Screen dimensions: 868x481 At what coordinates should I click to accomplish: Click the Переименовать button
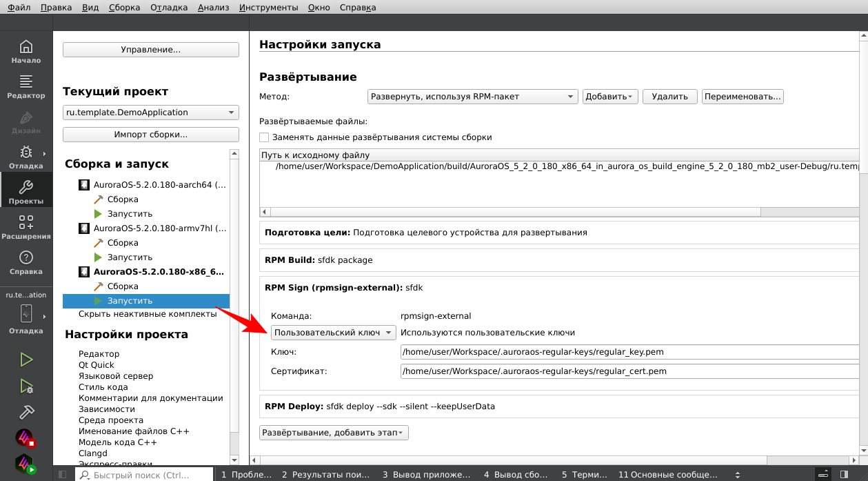coord(743,97)
